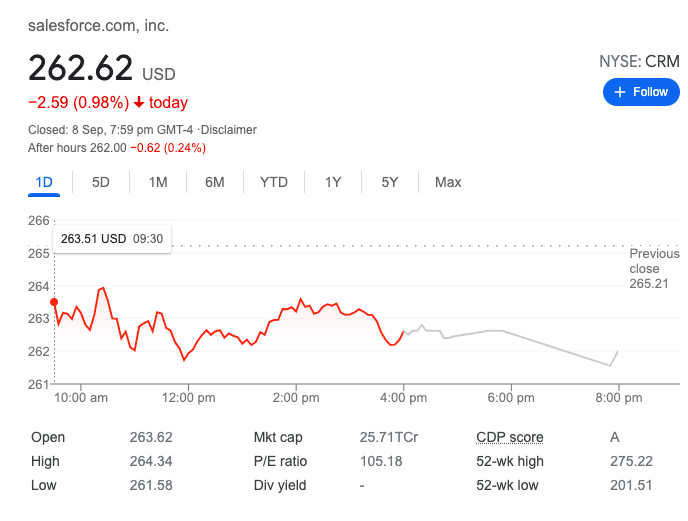Click the Low value 261.58

pyautogui.click(x=151, y=485)
